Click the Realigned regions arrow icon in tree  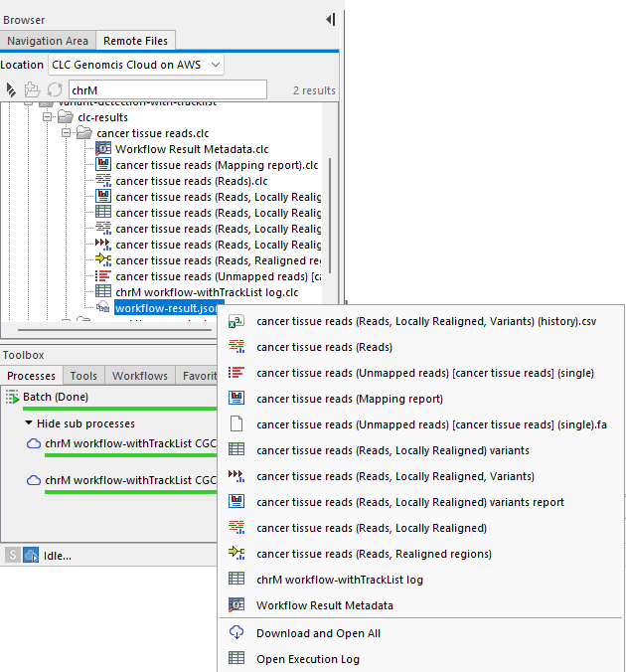(103, 259)
